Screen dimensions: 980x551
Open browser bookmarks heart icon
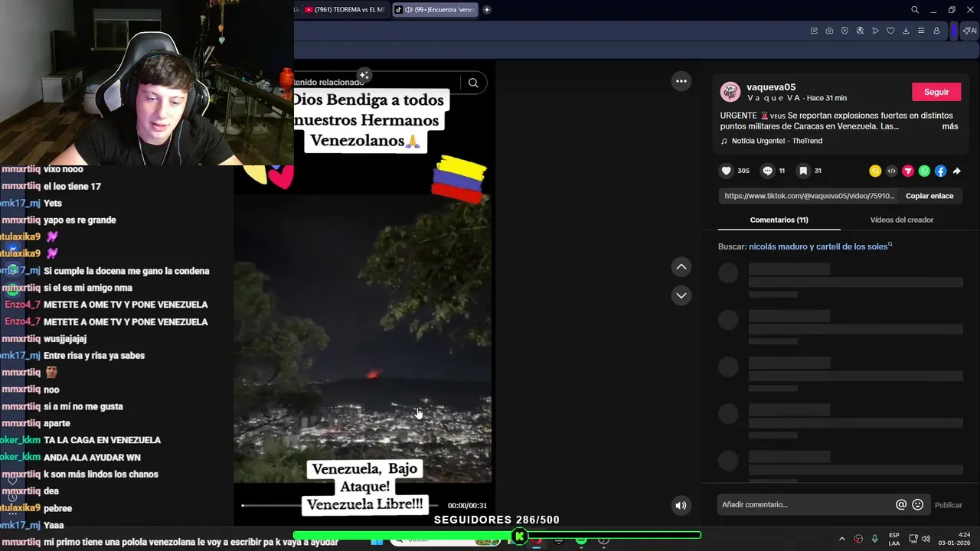coord(890,31)
